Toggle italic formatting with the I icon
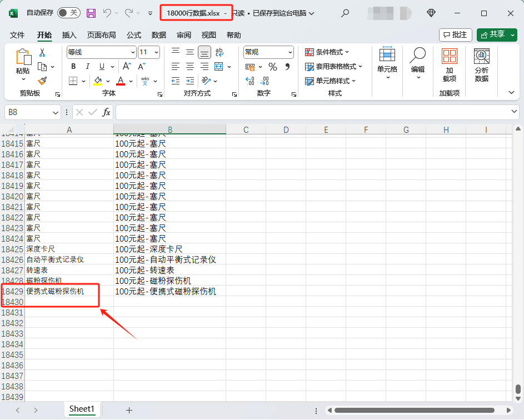Screen dimensions: 524x420 (x=87, y=66)
